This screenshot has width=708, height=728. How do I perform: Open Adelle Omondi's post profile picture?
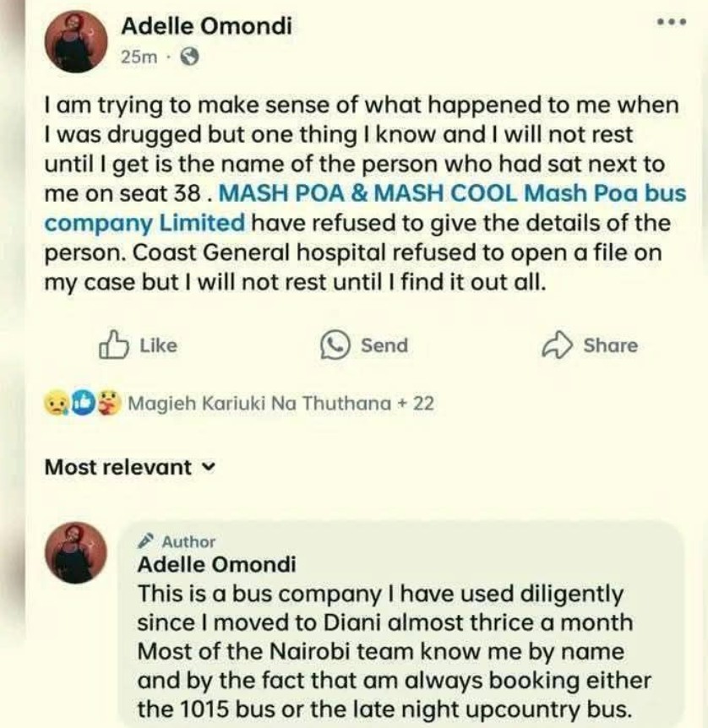[77, 41]
